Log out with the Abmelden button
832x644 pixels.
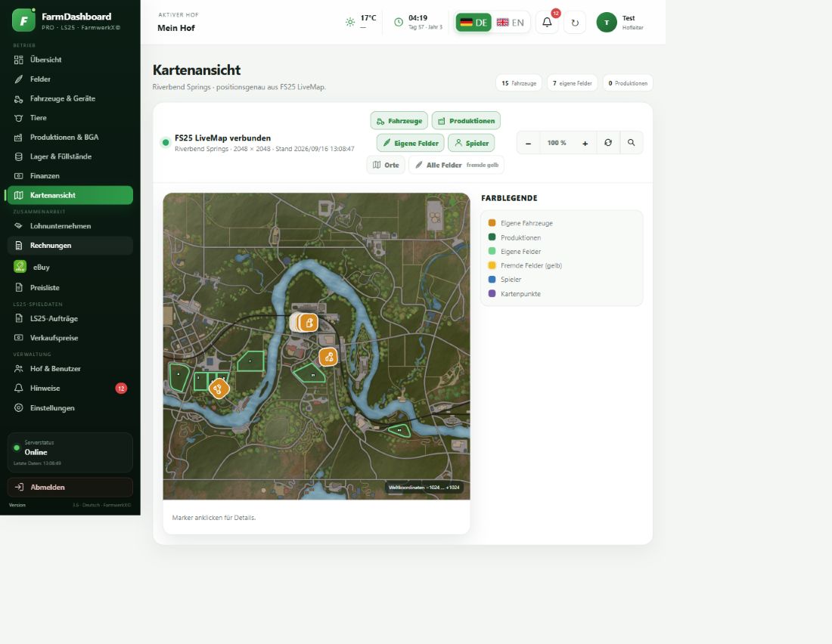tap(70, 487)
